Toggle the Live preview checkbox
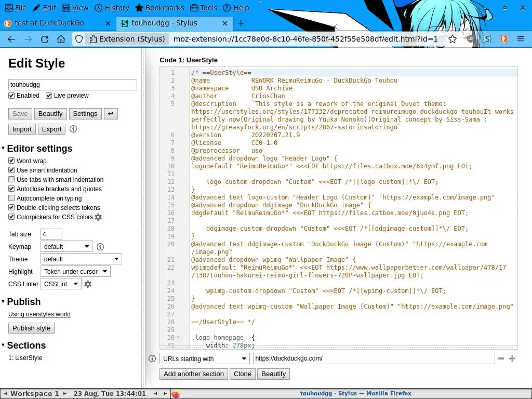This screenshot has height=399, width=532. [x=49, y=96]
